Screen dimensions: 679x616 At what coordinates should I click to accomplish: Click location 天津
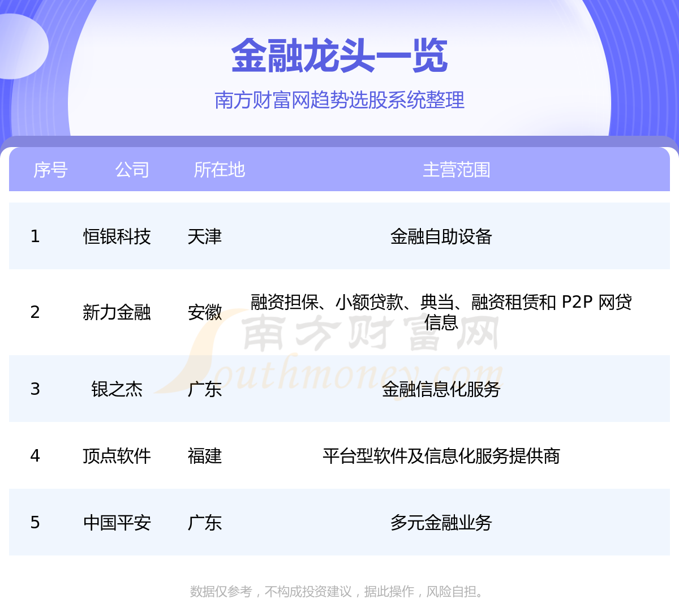(204, 236)
